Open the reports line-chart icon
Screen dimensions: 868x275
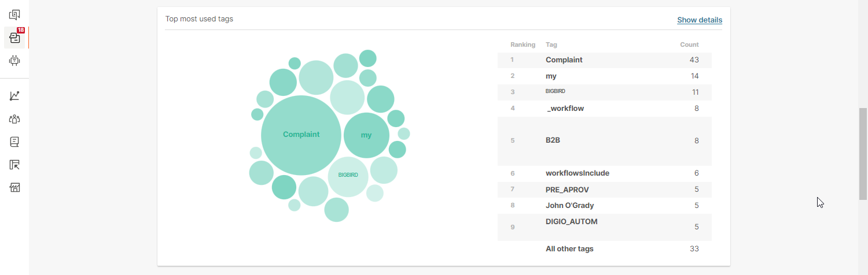pyautogui.click(x=14, y=96)
